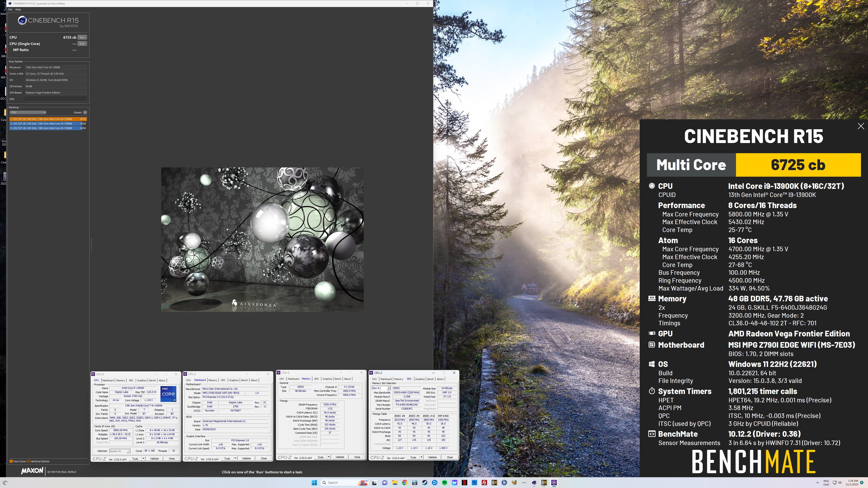
Task: Open Task View from taskbar
Action: (374, 483)
